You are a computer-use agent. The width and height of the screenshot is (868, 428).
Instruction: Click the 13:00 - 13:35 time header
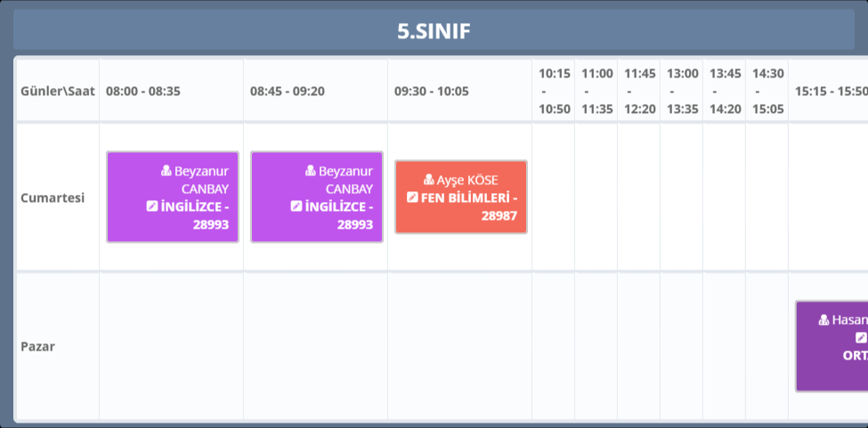[683, 91]
